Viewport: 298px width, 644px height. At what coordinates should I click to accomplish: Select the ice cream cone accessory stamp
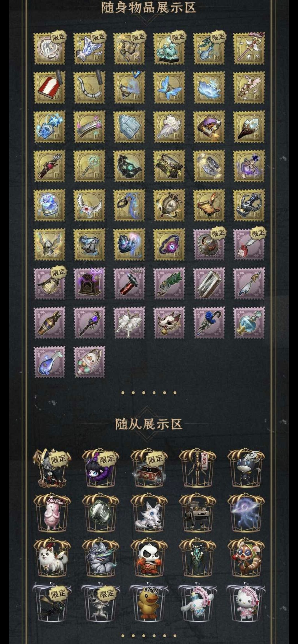pos(89,362)
